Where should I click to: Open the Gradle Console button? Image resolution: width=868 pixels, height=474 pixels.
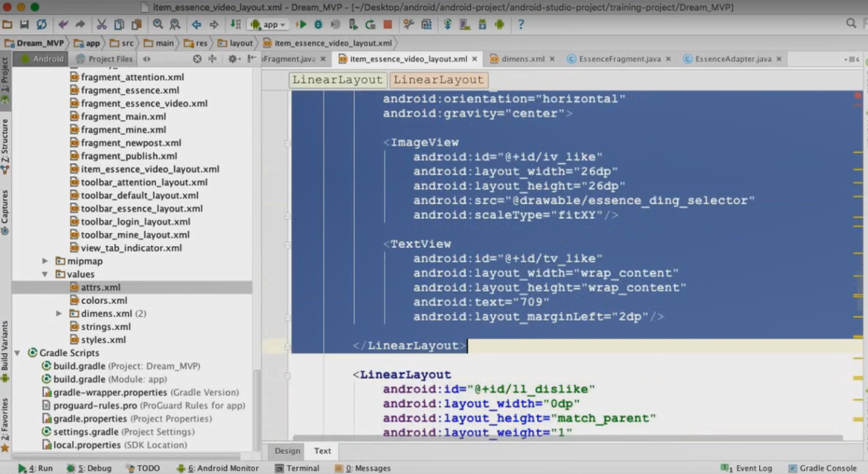[822, 469]
